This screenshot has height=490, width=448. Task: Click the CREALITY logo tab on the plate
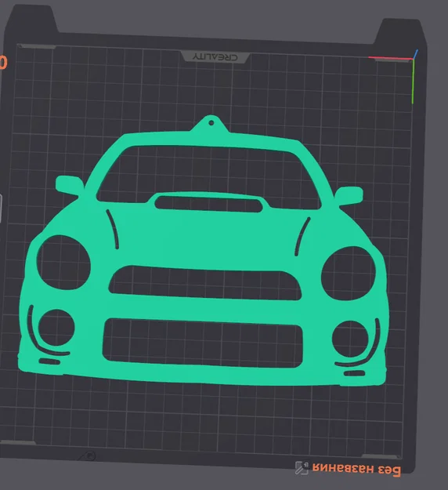click(x=215, y=57)
